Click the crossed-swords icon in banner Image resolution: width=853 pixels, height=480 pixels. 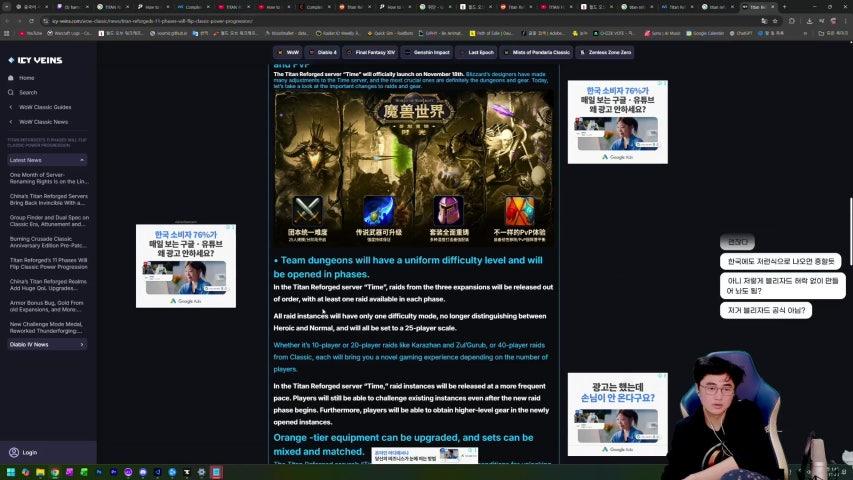[307, 211]
